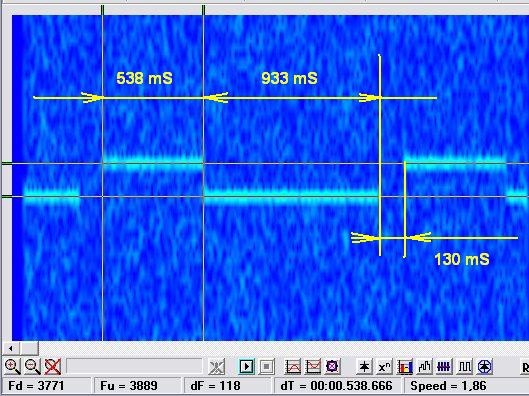Screen dimensions: 529x396
Task: Click the stop button in toolbar
Action: [267, 366]
